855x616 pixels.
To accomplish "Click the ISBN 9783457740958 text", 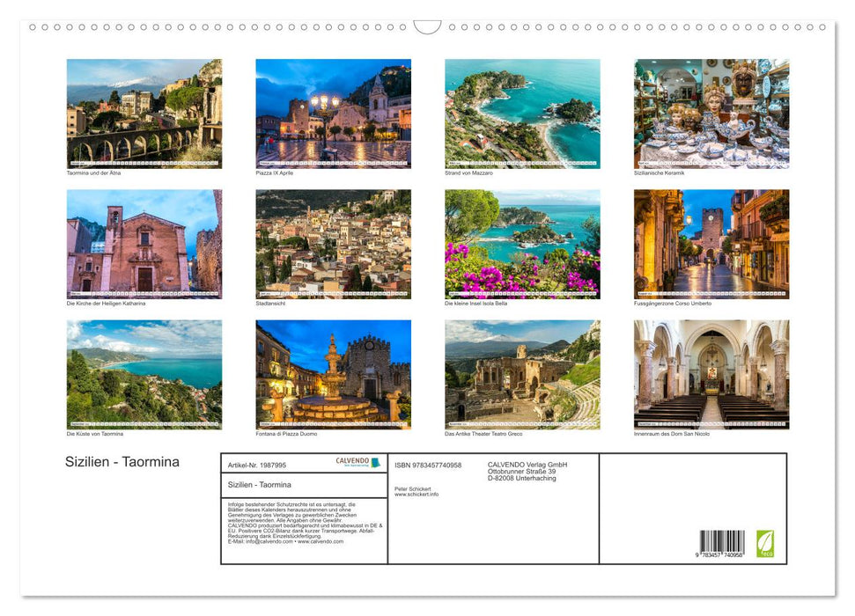I will point(428,466).
